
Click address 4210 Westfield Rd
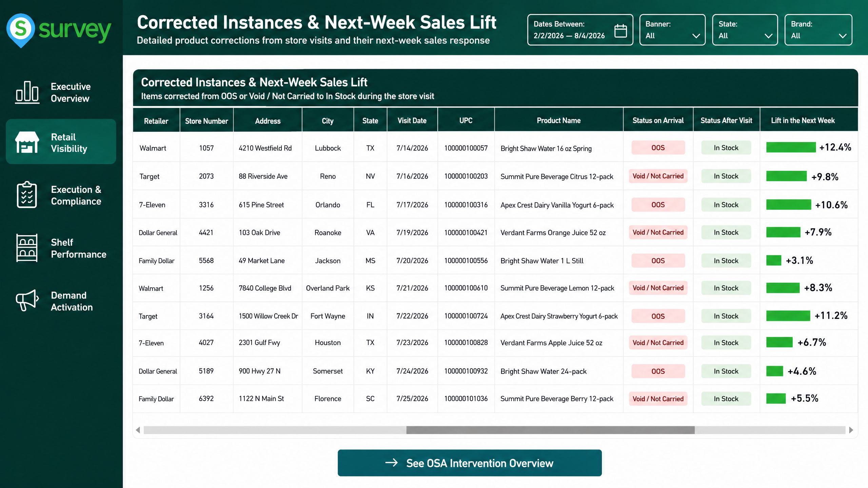click(x=265, y=148)
